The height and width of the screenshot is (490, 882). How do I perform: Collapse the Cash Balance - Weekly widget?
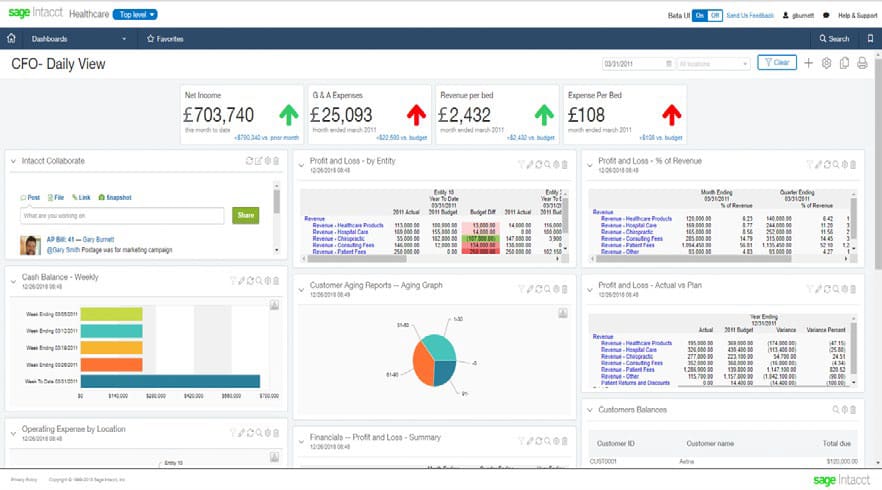[14, 281]
